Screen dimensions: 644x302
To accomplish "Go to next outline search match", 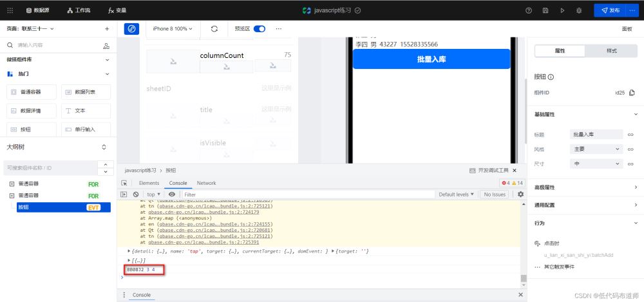I will (x=106, y=172).
